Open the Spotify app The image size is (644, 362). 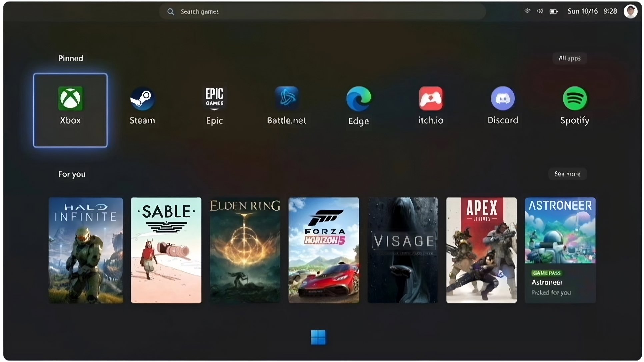tap(575, 106)
